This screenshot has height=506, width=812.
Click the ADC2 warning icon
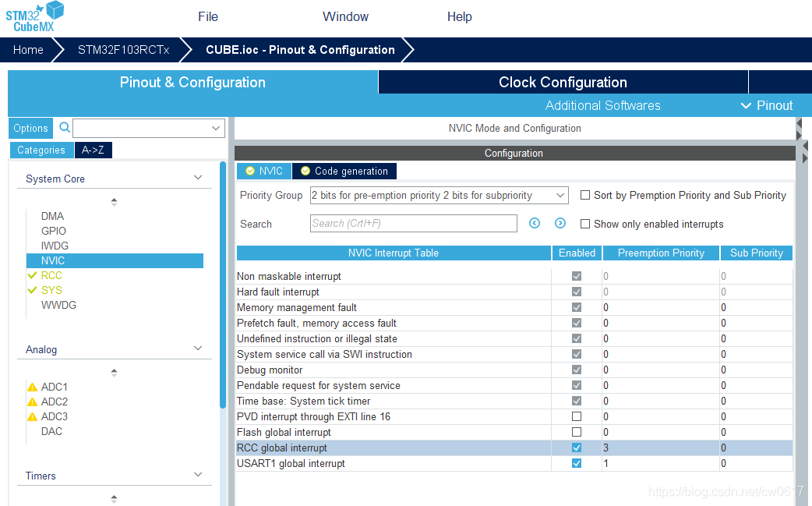point(32,402)
